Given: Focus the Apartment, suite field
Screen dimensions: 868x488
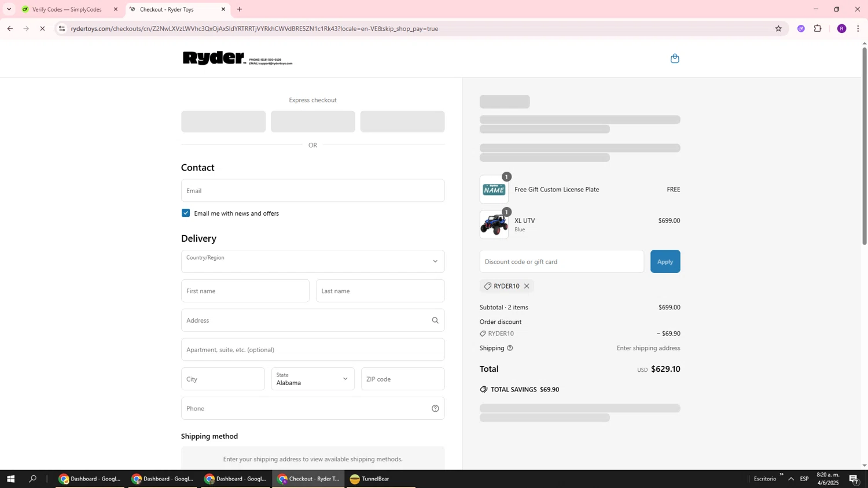Looking at the screenshot, I should [x=313, y=350].
